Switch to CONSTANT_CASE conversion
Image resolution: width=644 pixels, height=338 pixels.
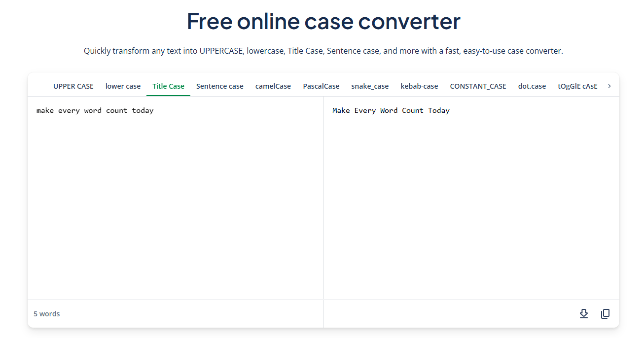(478, 86)
